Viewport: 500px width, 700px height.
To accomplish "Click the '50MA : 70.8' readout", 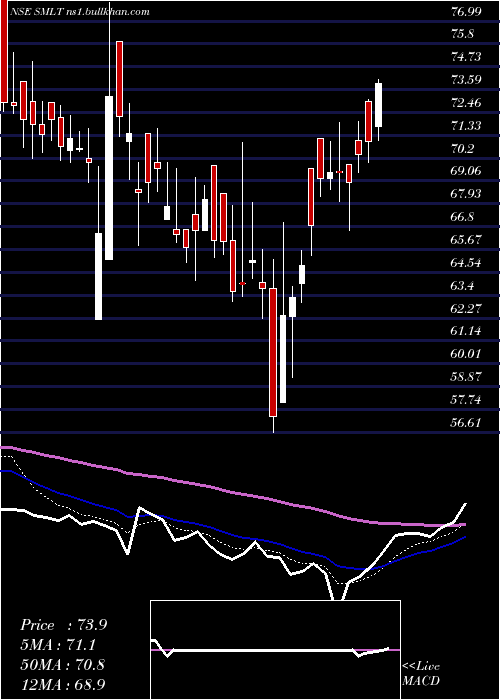I will (63, 664).
